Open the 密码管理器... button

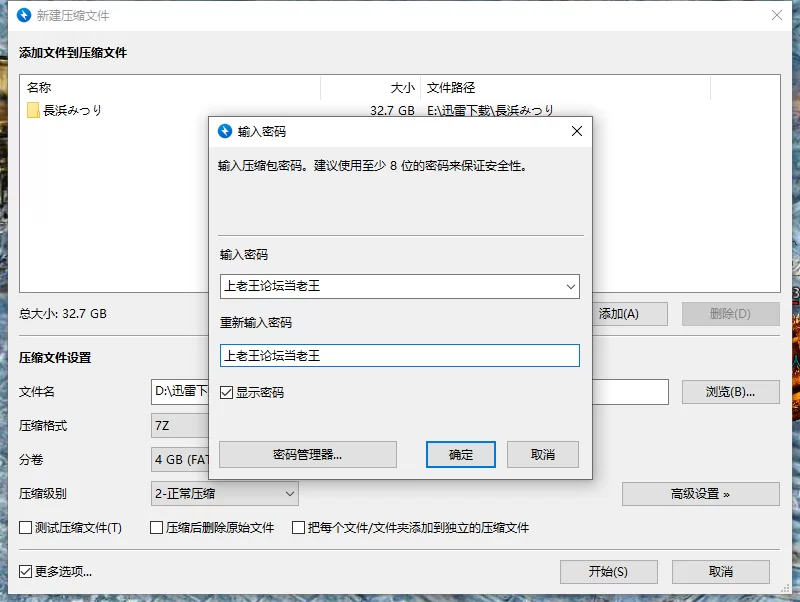tap(308, 455)
